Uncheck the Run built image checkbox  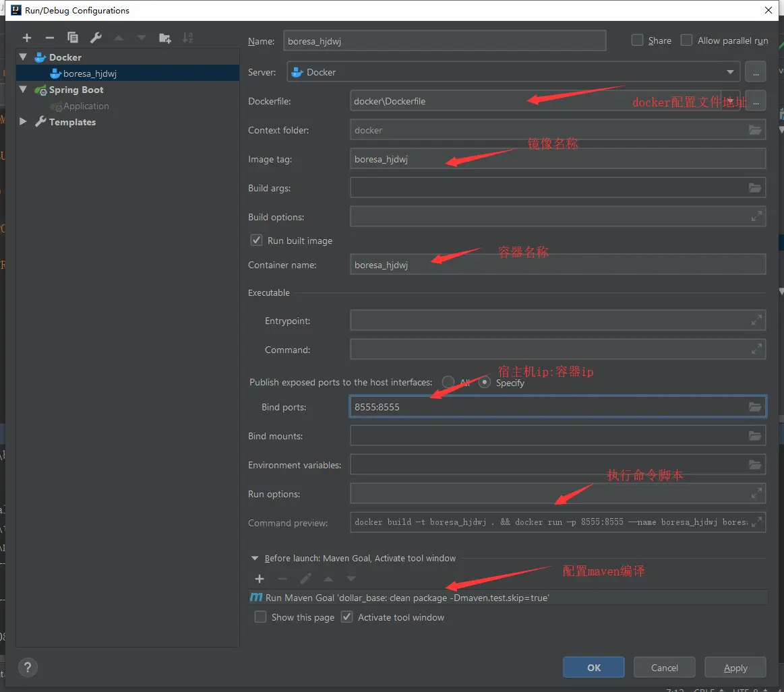[x=256, y=241]
